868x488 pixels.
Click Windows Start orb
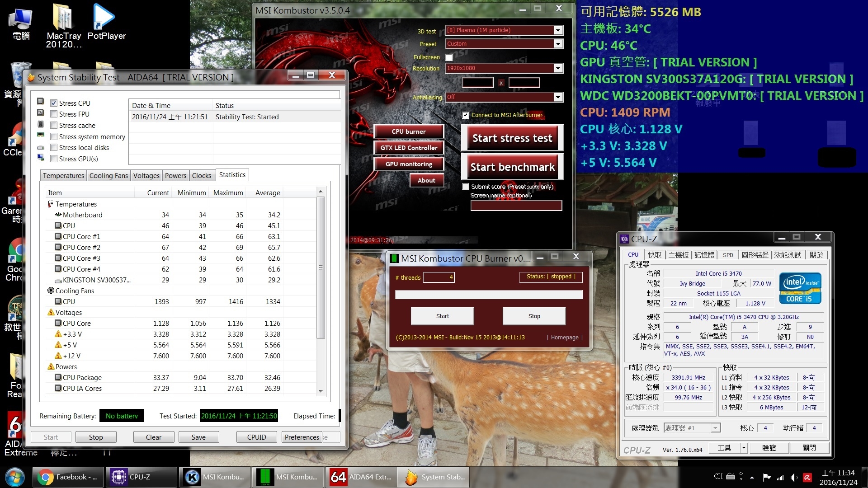click(14, 477)
